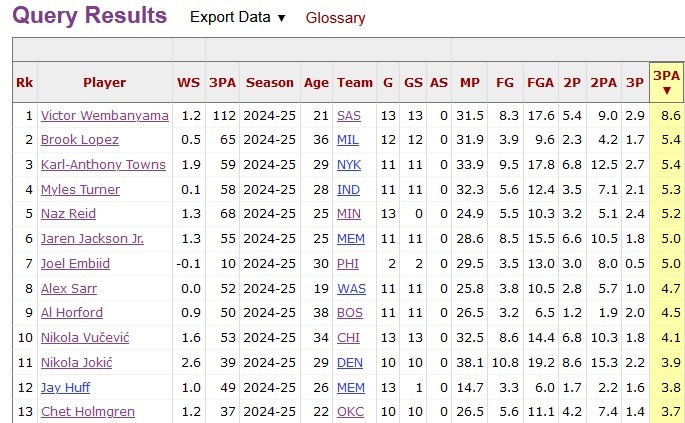
Task: Open Victor Wembanyama player page
Action: 104,115
